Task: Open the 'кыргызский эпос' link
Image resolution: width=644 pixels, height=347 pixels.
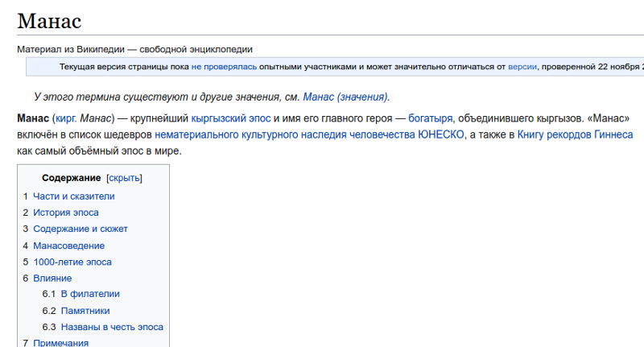Action: coord(231,118)
